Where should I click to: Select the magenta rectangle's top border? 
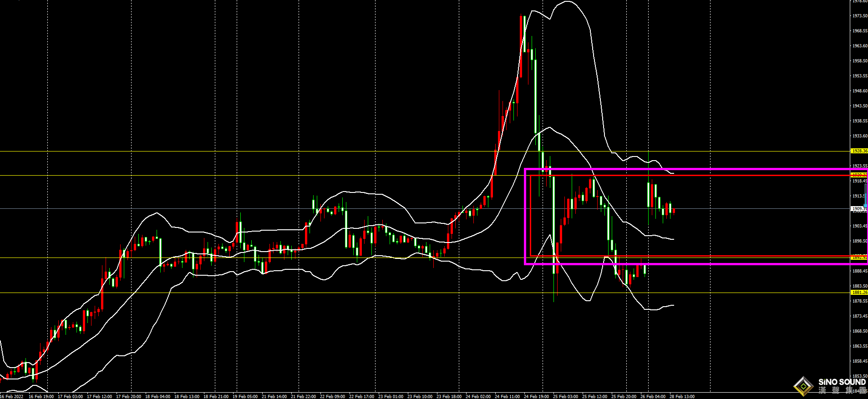point(683,169)
